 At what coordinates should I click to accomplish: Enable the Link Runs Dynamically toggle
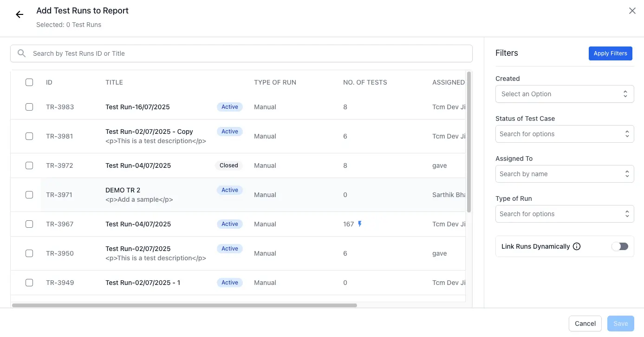(x=619, y=246)
